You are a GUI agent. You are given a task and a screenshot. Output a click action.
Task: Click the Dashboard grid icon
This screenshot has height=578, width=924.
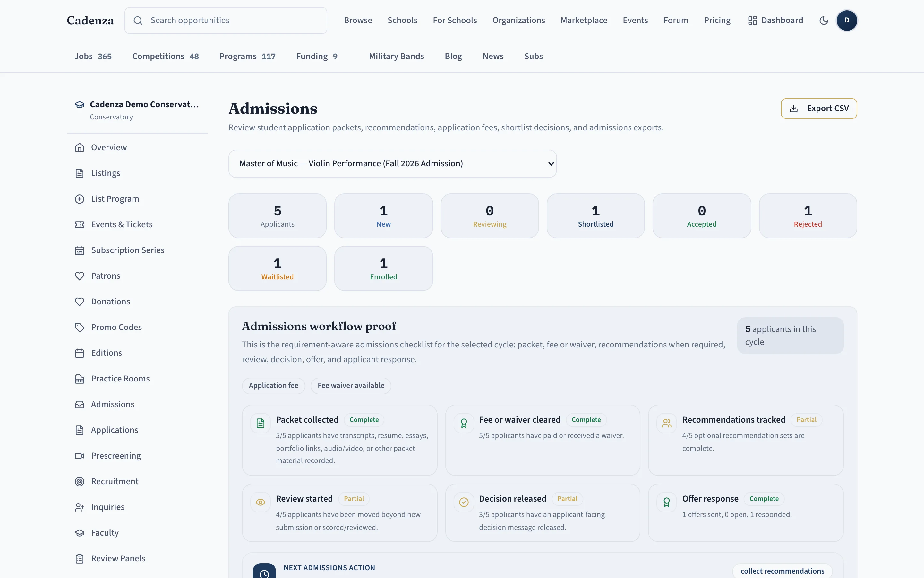(x=752, y=21)
